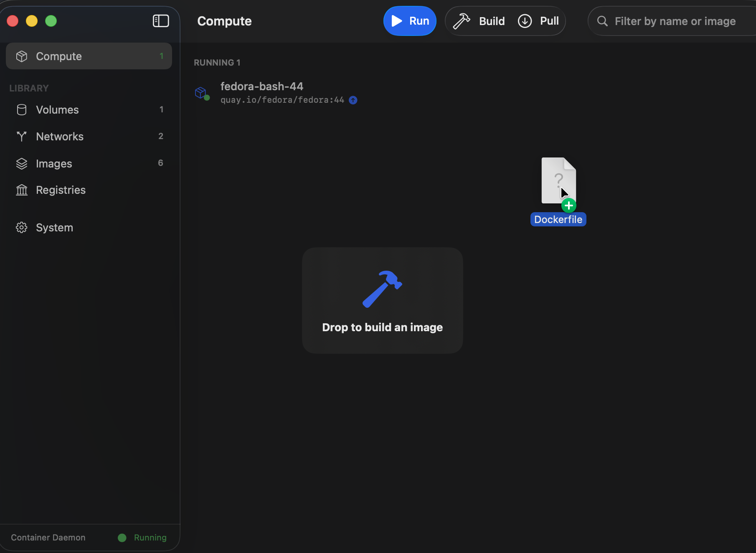Select Compute in the sidebar

click(89, 56)
